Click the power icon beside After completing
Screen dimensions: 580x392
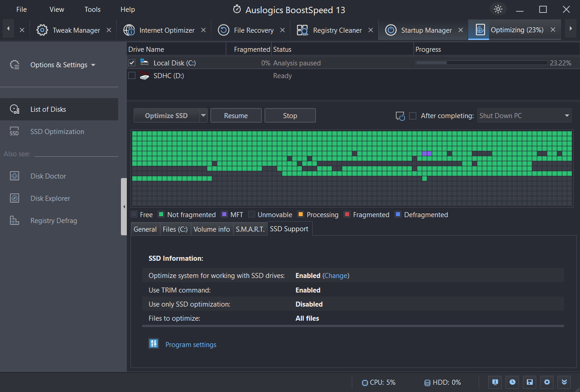tap(400, 116)
